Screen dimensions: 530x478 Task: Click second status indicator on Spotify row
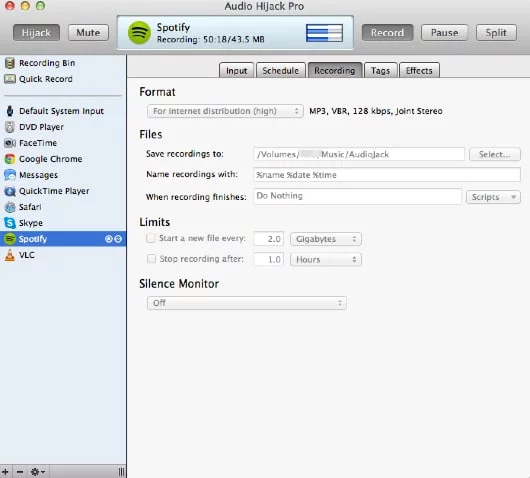click(x=118, y=239)
